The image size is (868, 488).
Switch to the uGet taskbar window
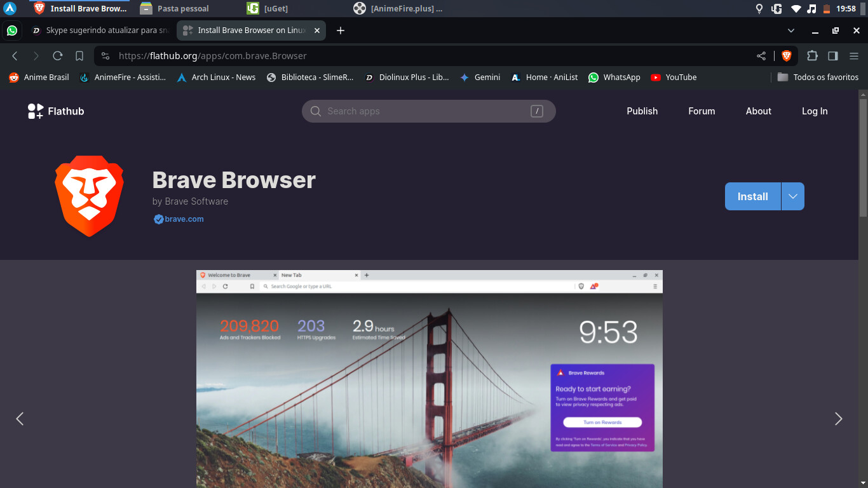[267, 8]
